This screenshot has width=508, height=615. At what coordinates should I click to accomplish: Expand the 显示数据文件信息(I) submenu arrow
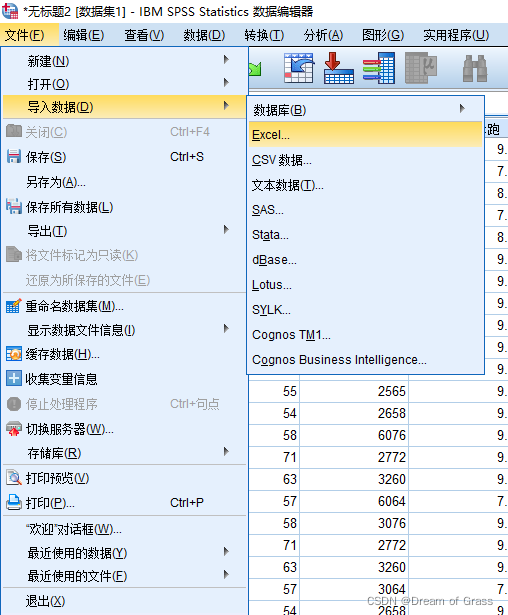coord(226,329)
